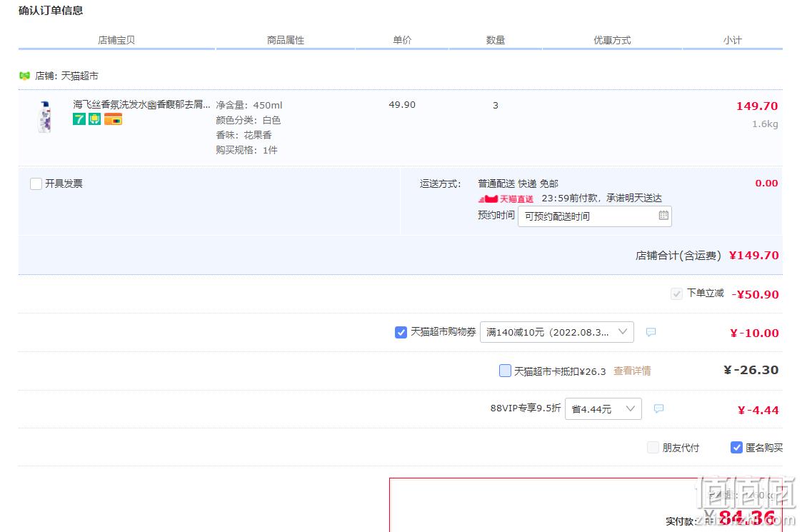802x532 pixels.
Task: Click the quantity value 3
Action: tap(495, 106)
